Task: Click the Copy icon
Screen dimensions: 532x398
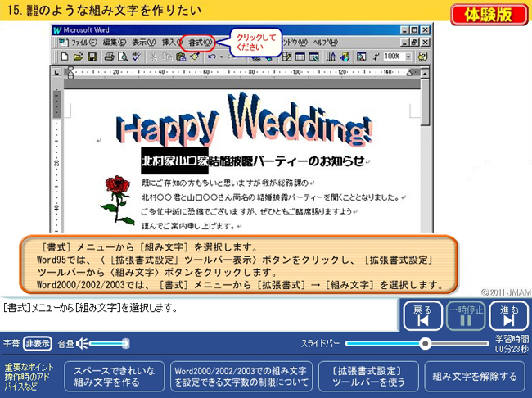Action: click(167, 57)
